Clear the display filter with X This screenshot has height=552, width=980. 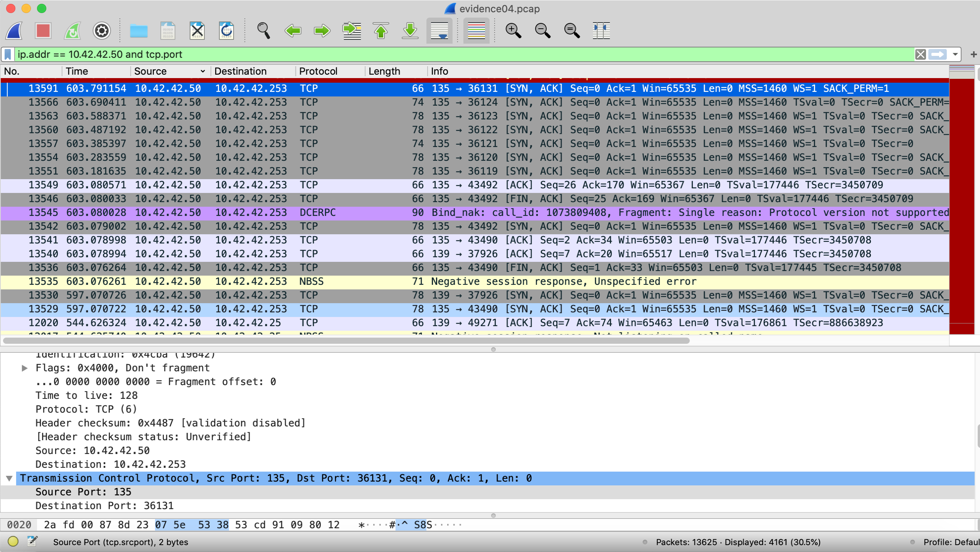click(x=921, y=54)
